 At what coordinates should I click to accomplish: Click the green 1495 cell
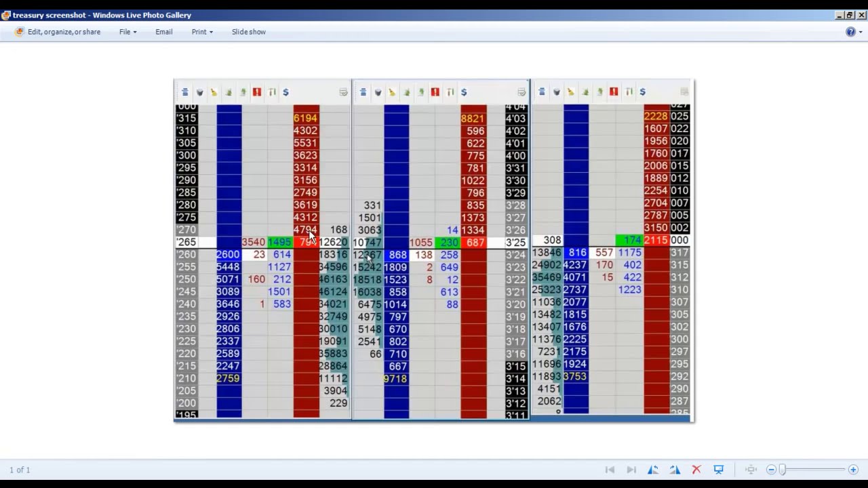point(279,243)
